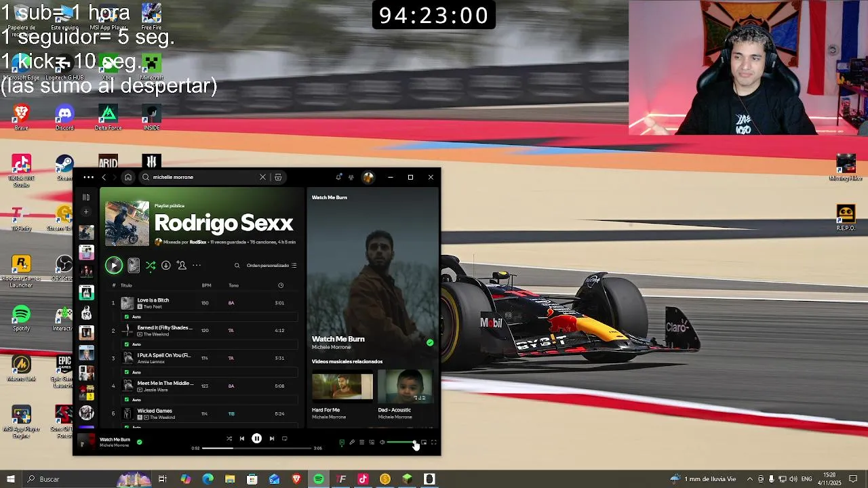
Task: Toggle Auto checkbox under 'I Put A Spell On You'
Action: [x=127, y=372]
